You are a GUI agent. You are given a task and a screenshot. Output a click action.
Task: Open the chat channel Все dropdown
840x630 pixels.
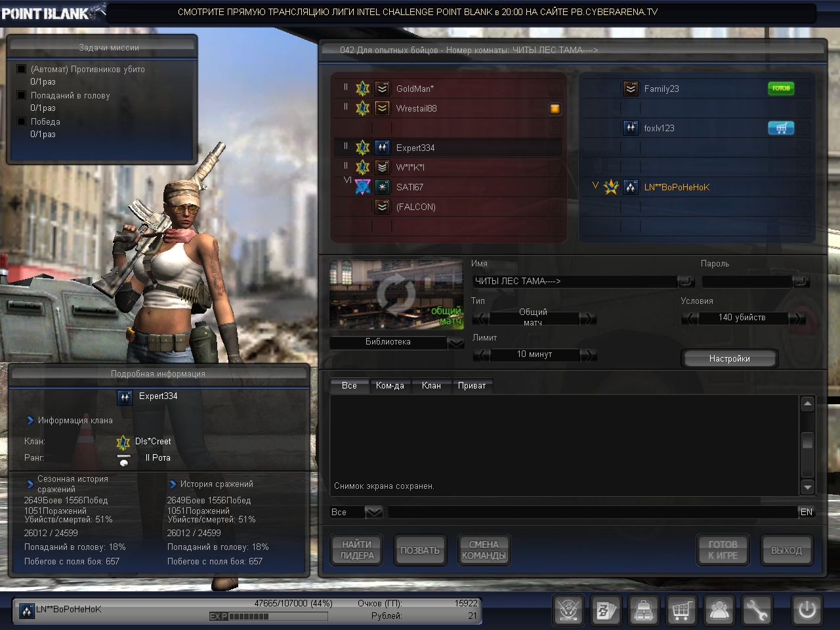point(373,512)
